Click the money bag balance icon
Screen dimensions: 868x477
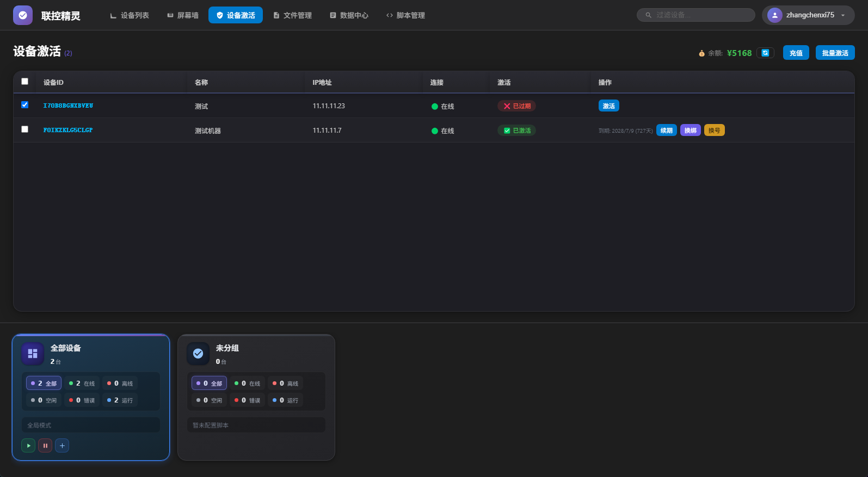[x=701, y=53]
